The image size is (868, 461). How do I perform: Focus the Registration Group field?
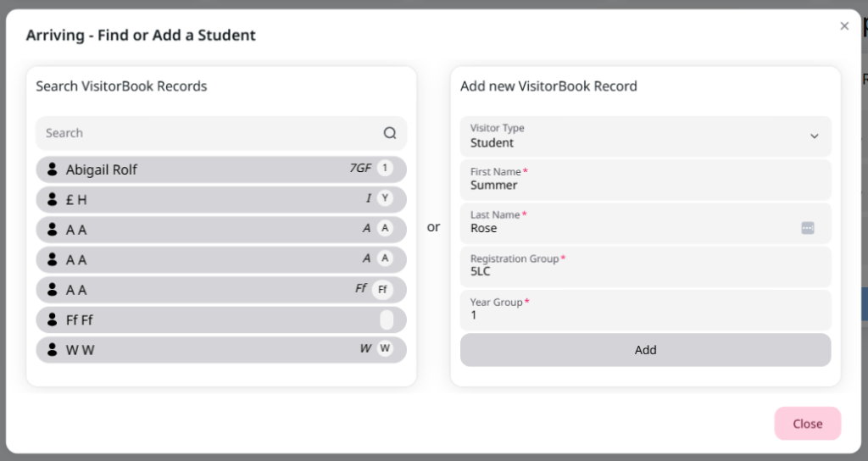tap(645, 267)
